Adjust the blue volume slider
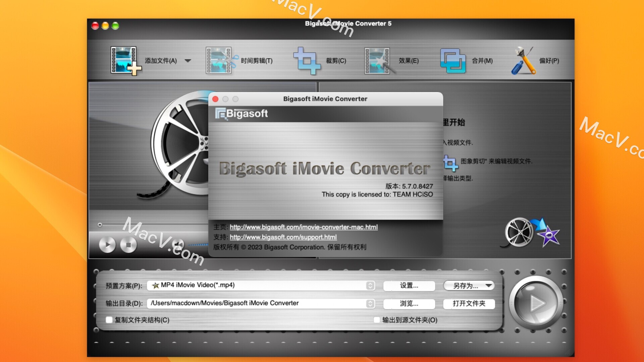Image resolution: width=644 pixels, height=362 pixels. coord(199,245)
